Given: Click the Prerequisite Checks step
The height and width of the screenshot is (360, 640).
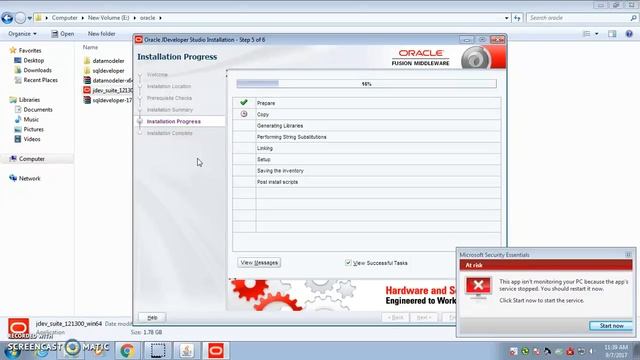Looking at the screenshot, I should pyautogui.click(x=169, y=98).
